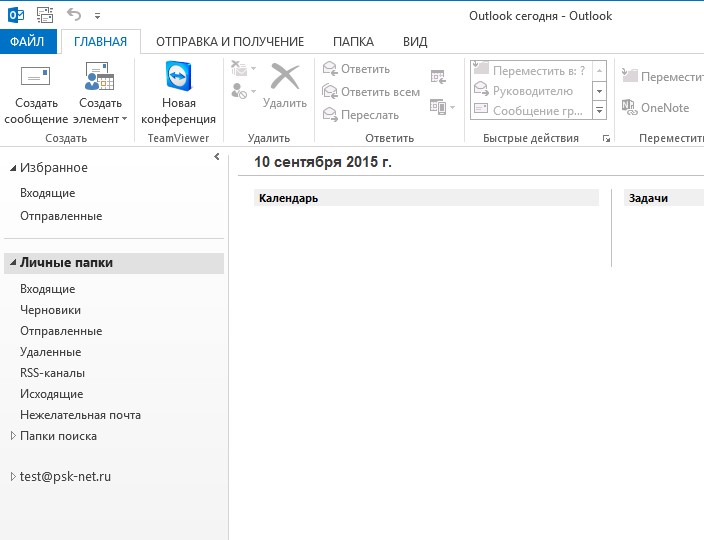The height and width of the screenshot is (540, 704).
Task: Open the Черновики folder
Action: tap(50, 310)
